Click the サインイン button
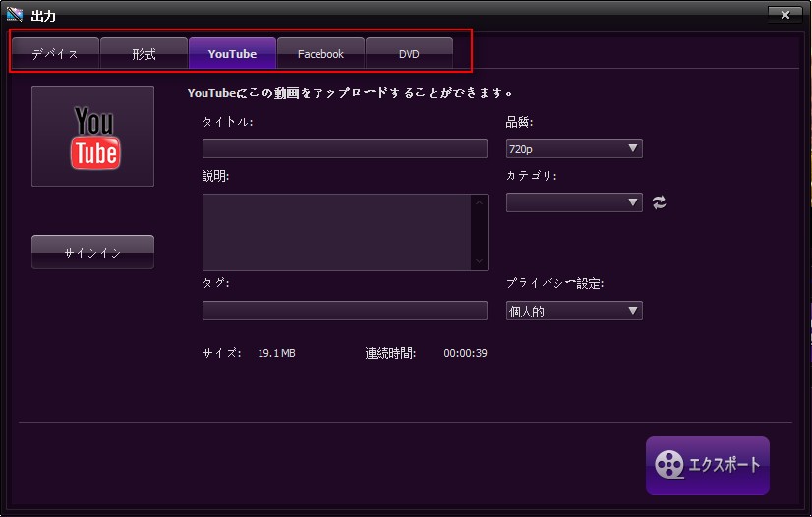This screenshot has width=812, height=517. 92,252
